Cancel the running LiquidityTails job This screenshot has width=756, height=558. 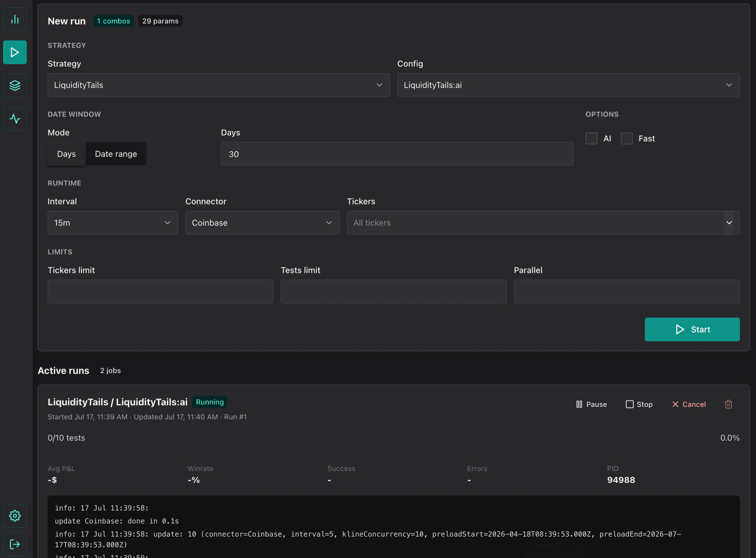689,404
